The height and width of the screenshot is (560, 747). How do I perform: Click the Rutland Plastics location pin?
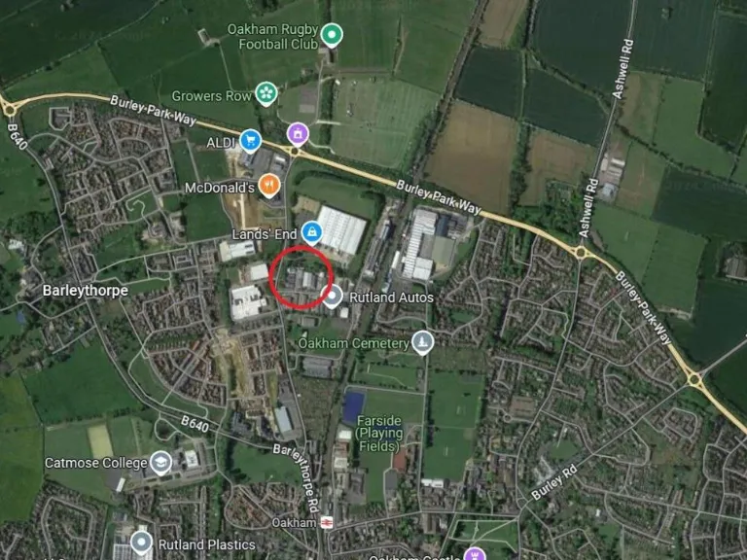[141, 543]
